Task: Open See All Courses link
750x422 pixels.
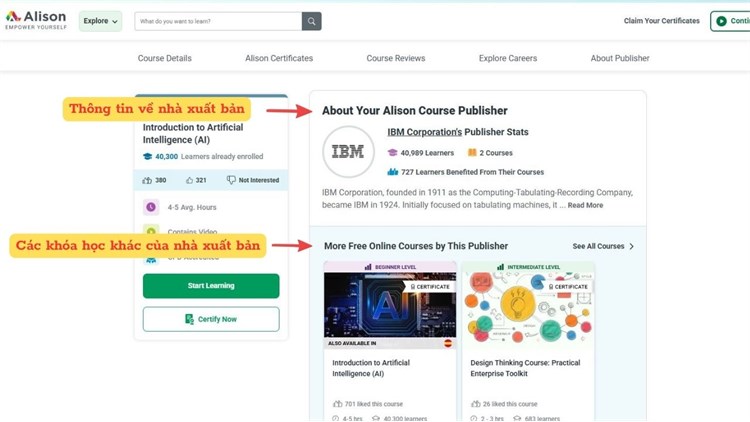Action: point(598,246)
